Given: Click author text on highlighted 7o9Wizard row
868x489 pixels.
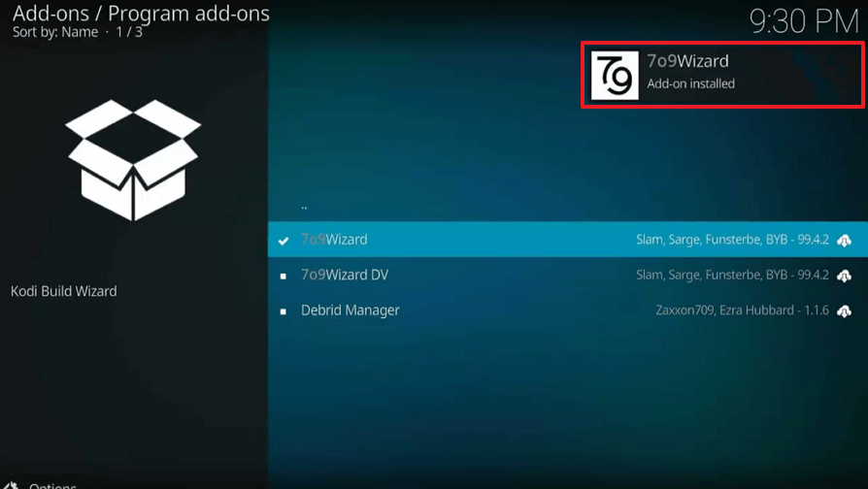Looking at the screenshot, I should (732, 240).
